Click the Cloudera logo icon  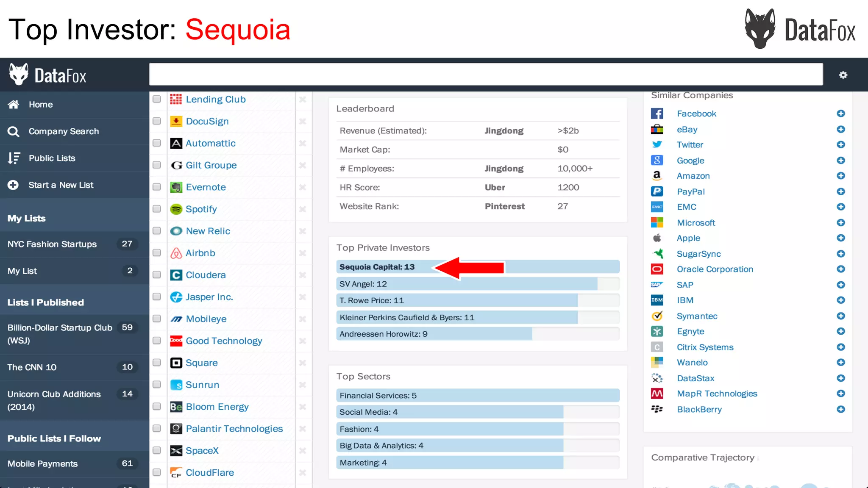tap(176, 275)
